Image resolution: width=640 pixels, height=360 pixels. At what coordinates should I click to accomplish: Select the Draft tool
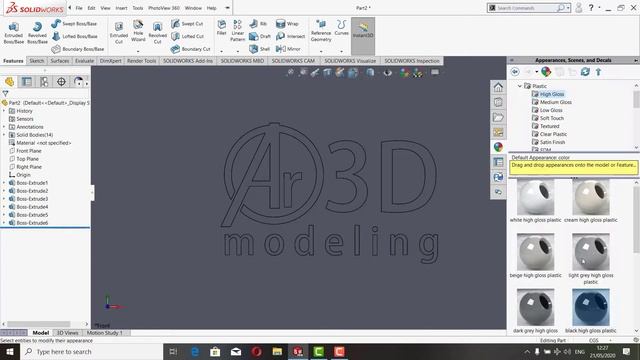(260, 36)
